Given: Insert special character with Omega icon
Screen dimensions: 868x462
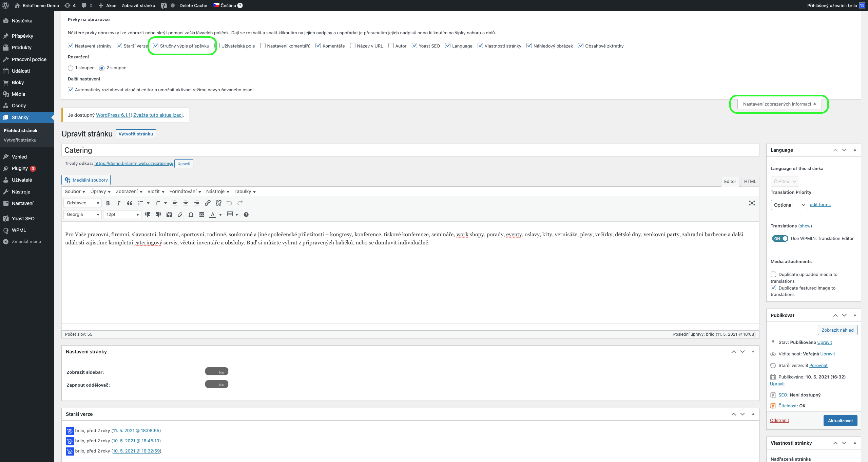Looking at the screenshot, I should (x=191, y=215).
